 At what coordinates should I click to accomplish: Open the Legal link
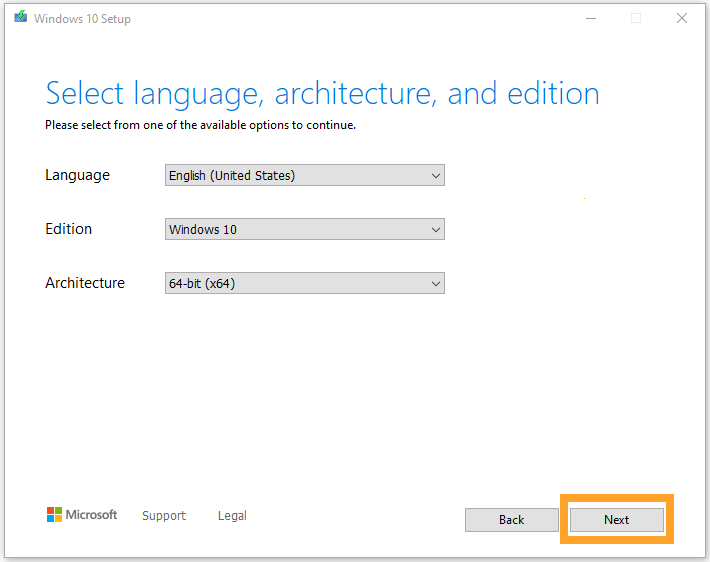232,516
